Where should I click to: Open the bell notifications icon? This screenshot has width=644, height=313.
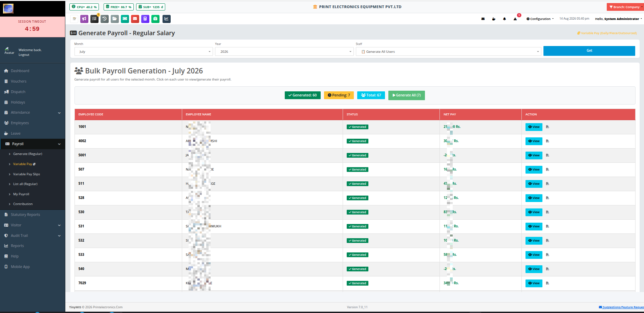pyautogui.click(x=505, y=19)
